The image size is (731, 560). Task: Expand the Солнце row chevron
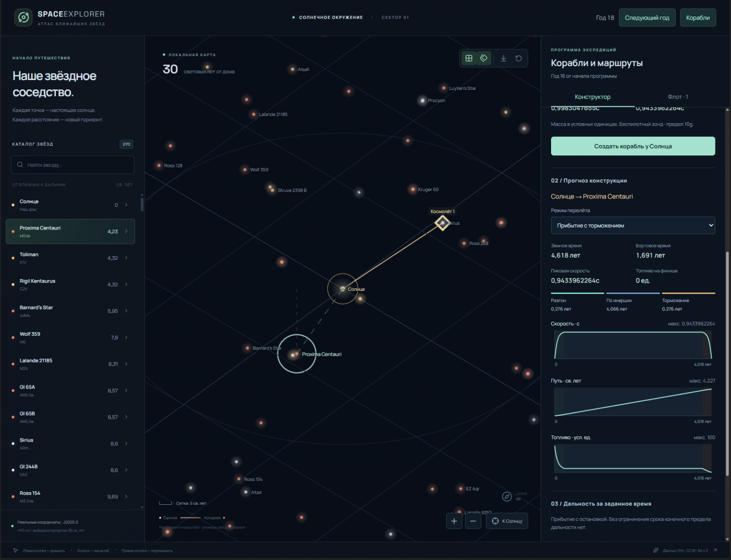tap(126, 205)
